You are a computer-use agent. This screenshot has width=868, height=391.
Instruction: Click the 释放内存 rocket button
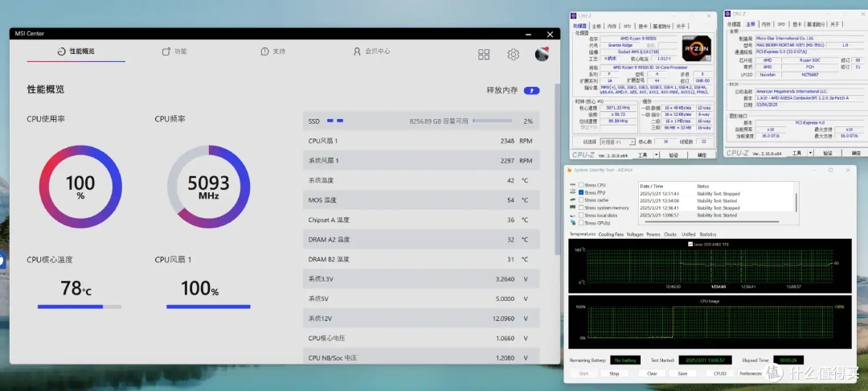point(531,90)
